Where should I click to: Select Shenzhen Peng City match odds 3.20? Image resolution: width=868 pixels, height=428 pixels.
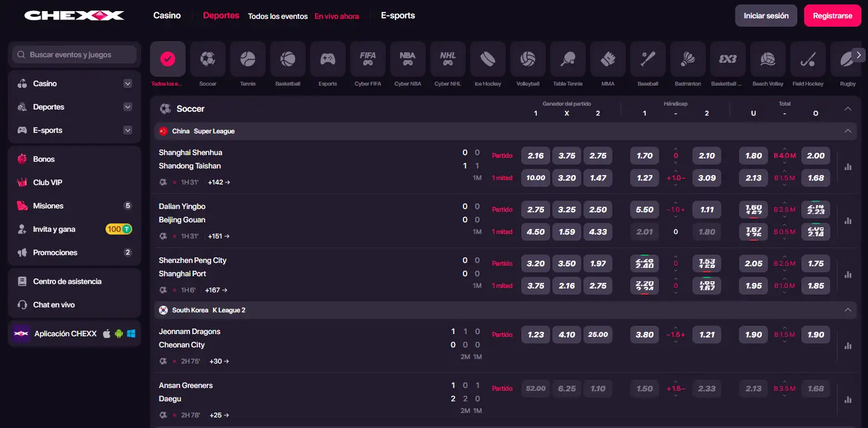(536, 263)
